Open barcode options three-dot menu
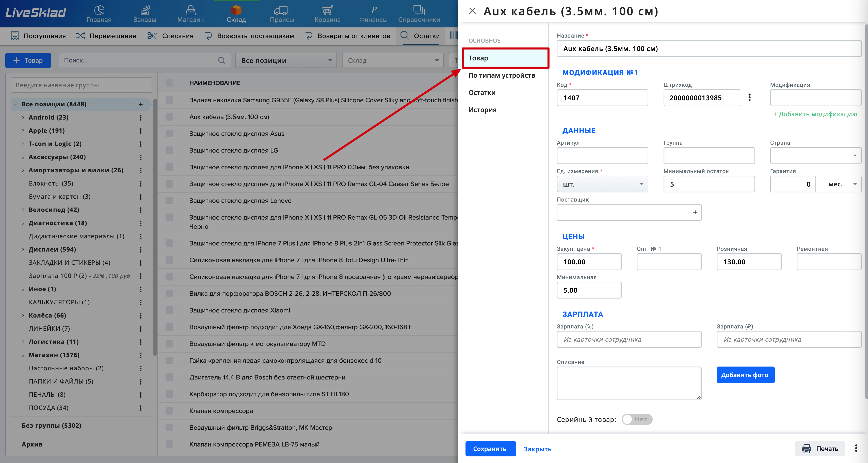This screenshot has height=463, width=868. tap(749, 98)
